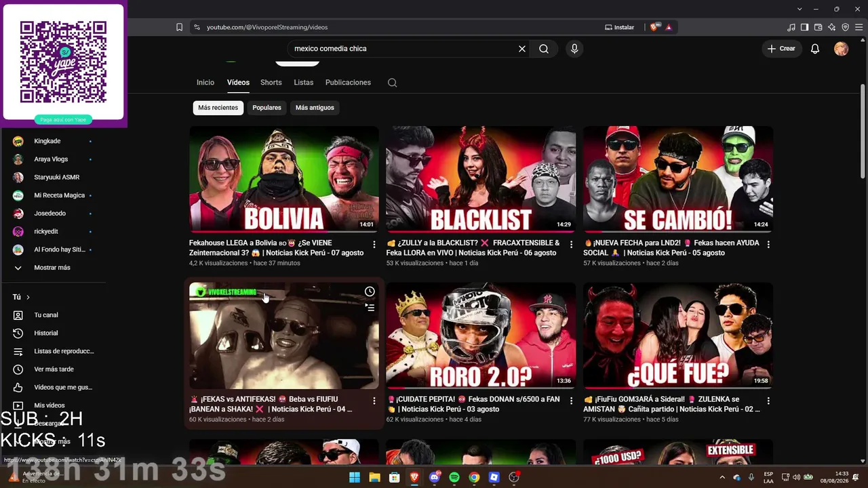
Task: Open options for the Bolivia video
Action: tap(374, 244)
